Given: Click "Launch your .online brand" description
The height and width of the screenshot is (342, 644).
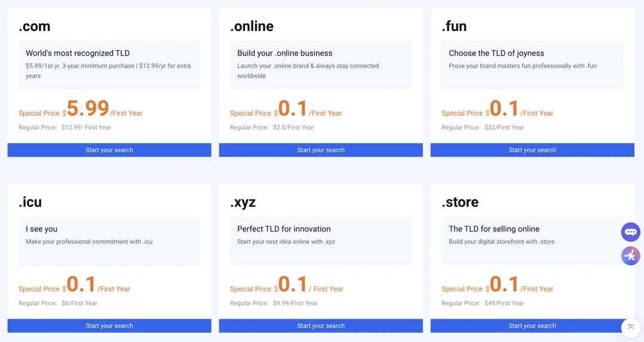Looking at the screenshot, I should tap(308, 71).
